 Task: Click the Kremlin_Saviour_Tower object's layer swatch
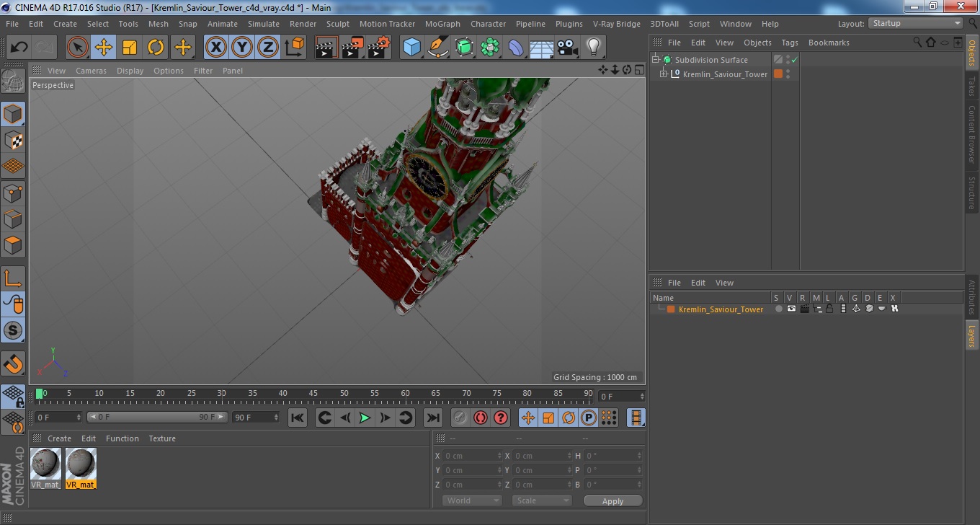tap(778, 74)
